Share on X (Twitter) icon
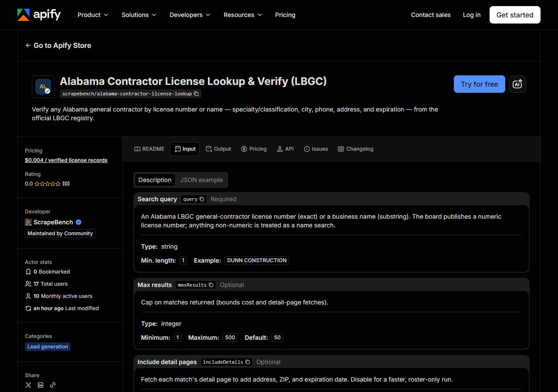The width and height of the screenshot is (558, 392). click(x=28, y=385)
